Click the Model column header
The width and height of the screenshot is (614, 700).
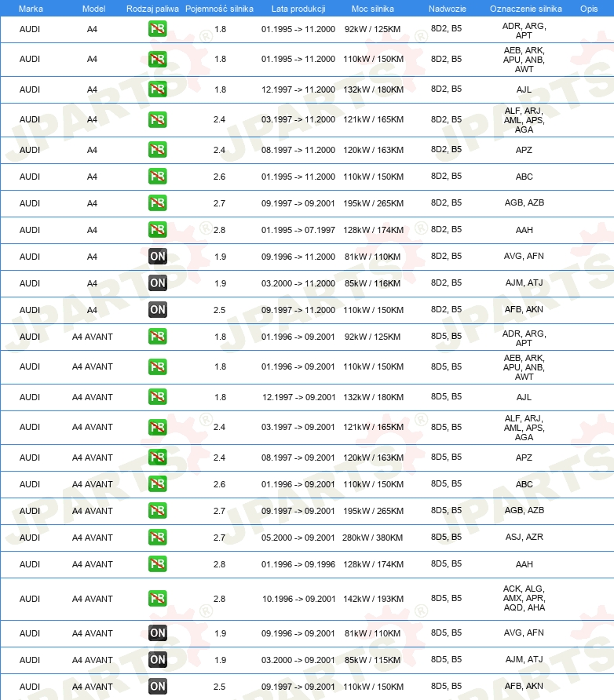pos(93,9)
